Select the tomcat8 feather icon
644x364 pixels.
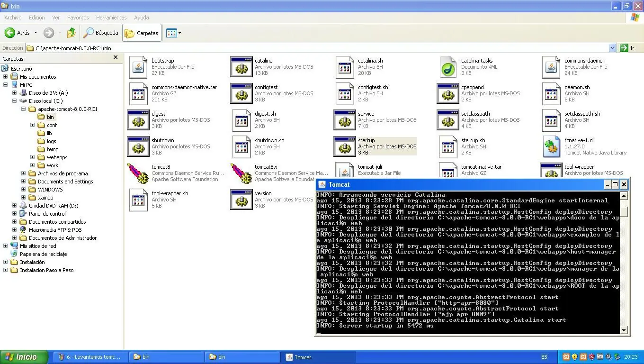click(x=138, y=173)
